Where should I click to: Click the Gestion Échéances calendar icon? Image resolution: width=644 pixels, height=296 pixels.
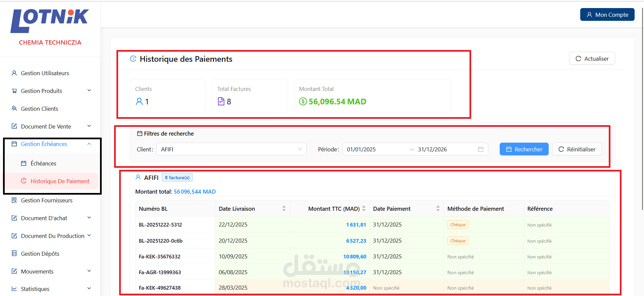tap(14, 144)
